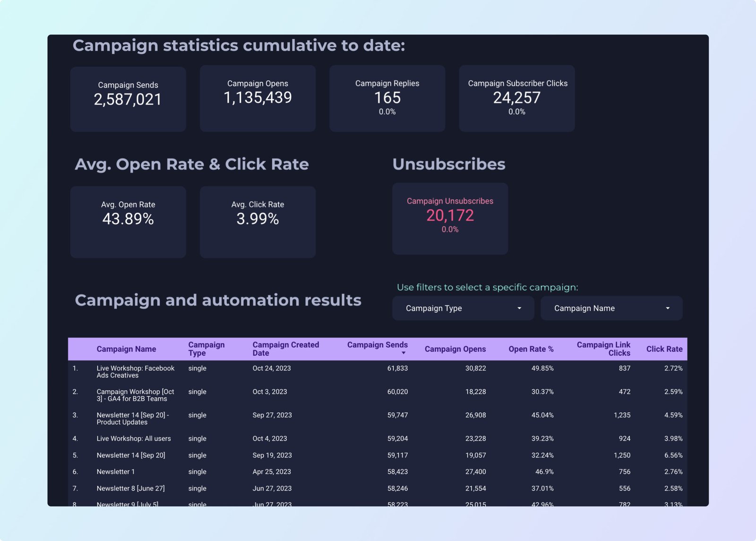Open the Campaign Type filter dropdown
756x541 pixels.
462,308
